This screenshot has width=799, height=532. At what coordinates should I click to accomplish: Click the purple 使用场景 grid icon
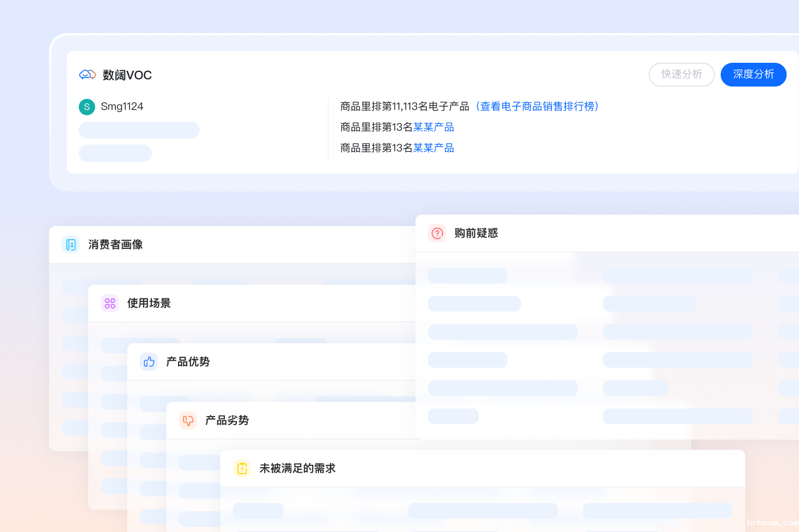tap(110, 303)
